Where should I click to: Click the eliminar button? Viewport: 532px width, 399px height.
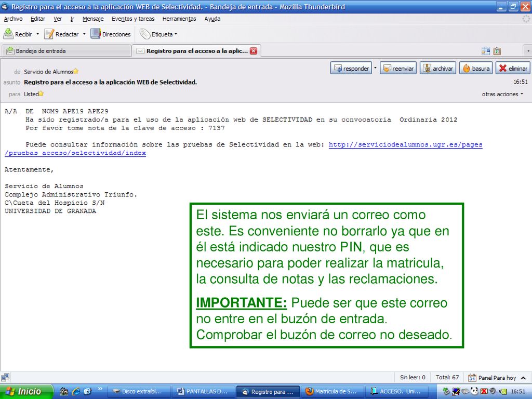[x=513, y=68]
